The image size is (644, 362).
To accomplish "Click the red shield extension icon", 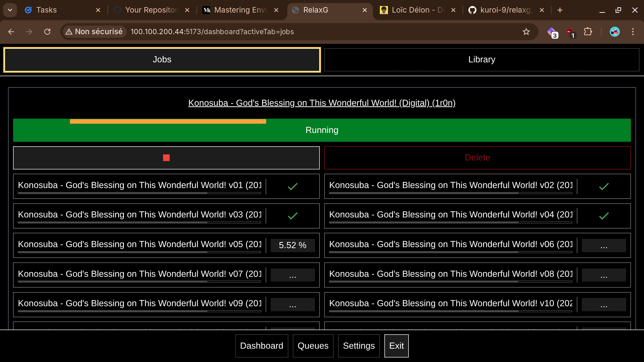I will [570, 32].
